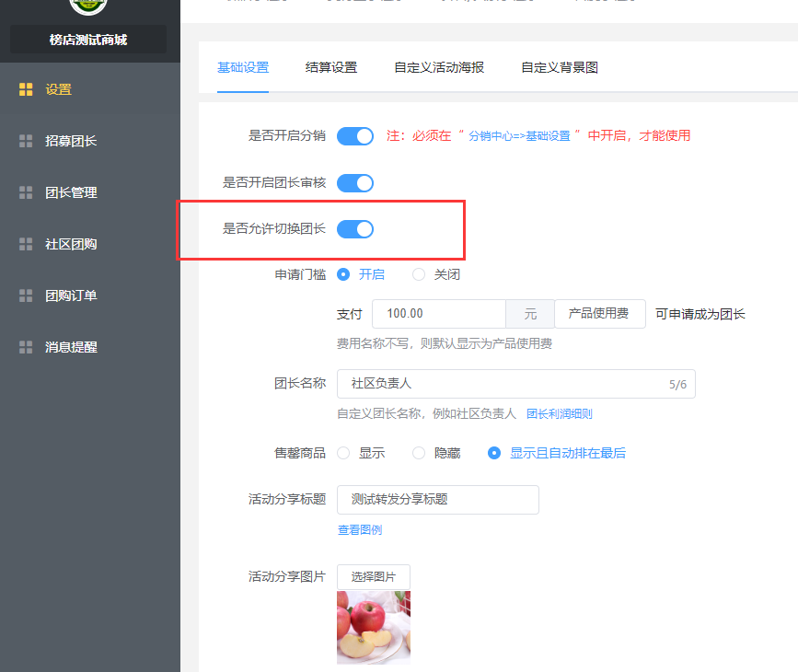Click the grid icon beside 团购订单
The width and height of the screenshot is (798, 672).
[x=26, y=295]
